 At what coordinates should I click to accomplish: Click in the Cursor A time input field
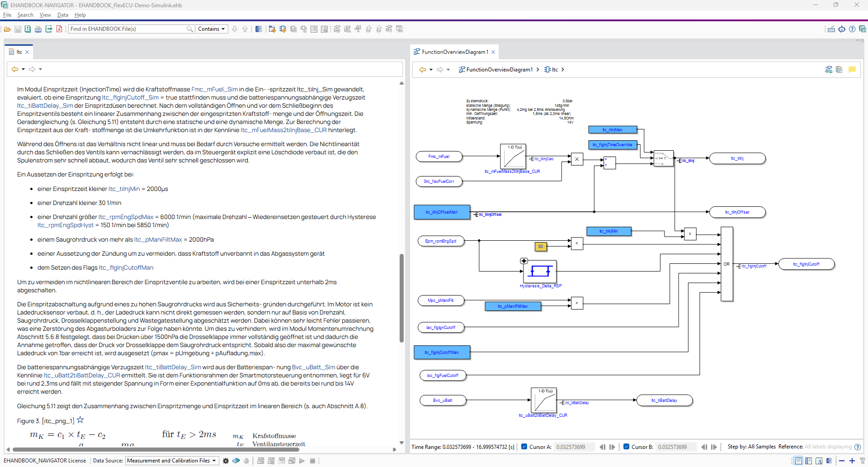[x=573, y=447]
